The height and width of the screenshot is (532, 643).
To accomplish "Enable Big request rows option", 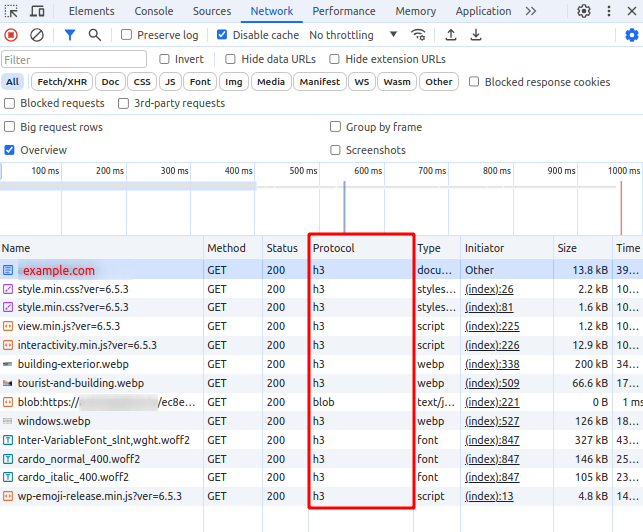I will click(x=10, y=127).
